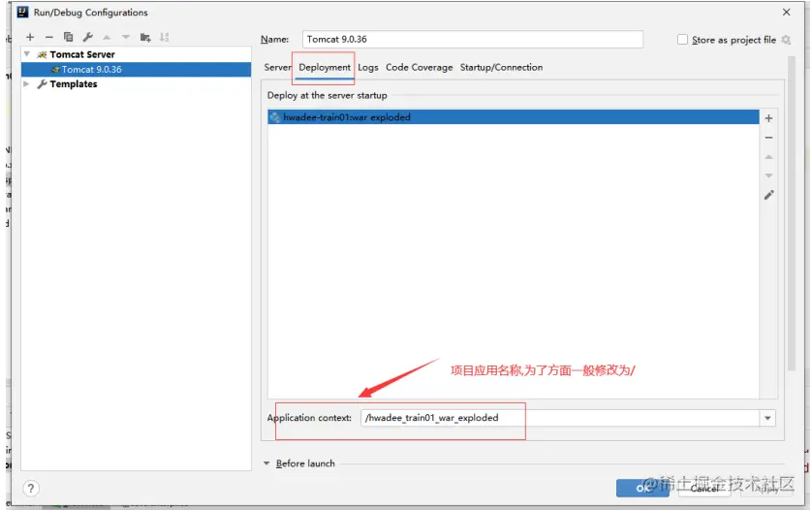Viewport: 812px width, 510px height.
Task: Close the Run/Debug Configurations dialog
Action: (786, 12)
